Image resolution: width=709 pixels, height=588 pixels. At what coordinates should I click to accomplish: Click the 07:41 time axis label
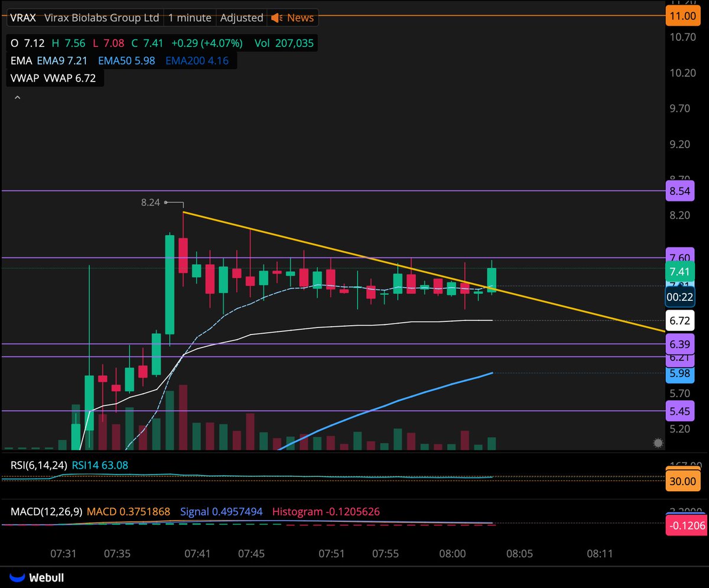(x=197, y=554)
